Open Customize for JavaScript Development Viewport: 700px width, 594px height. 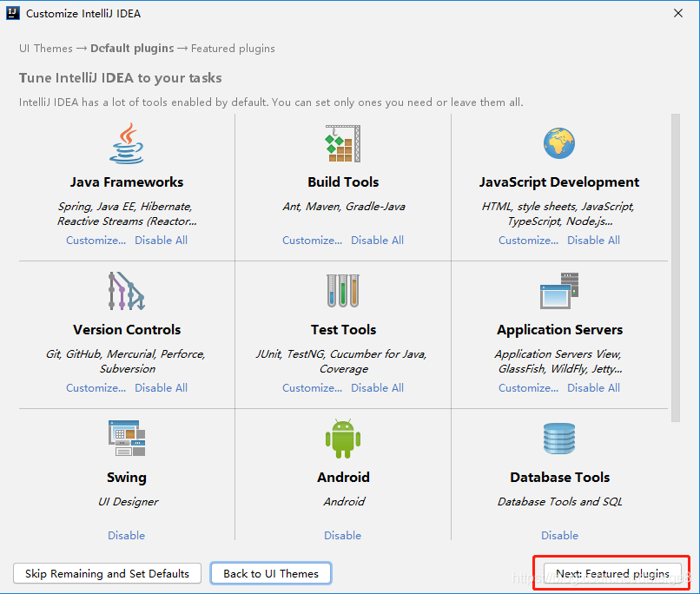[528, 240]
